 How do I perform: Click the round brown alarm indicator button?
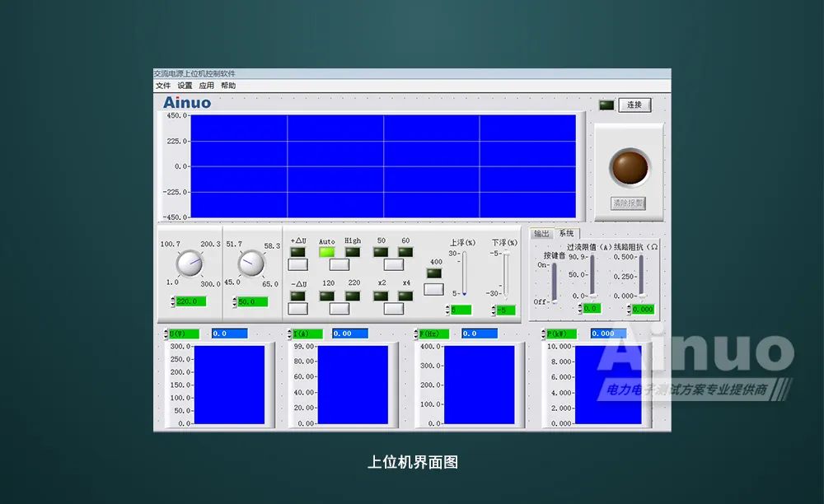point(630,166)
